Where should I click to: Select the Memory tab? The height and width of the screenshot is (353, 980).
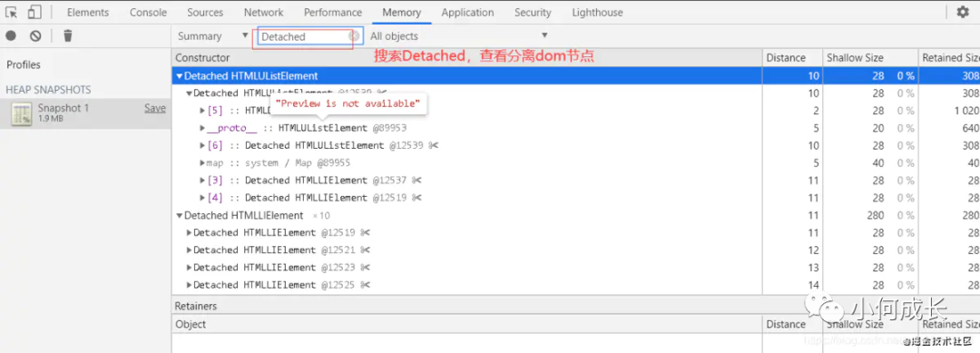point(402,13)
